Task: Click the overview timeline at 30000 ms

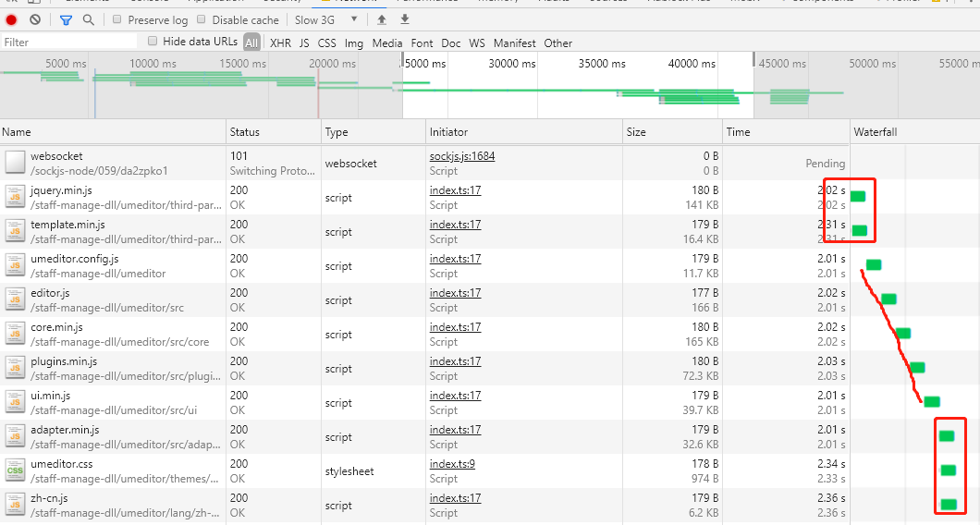Action: [x=512, y=63]
